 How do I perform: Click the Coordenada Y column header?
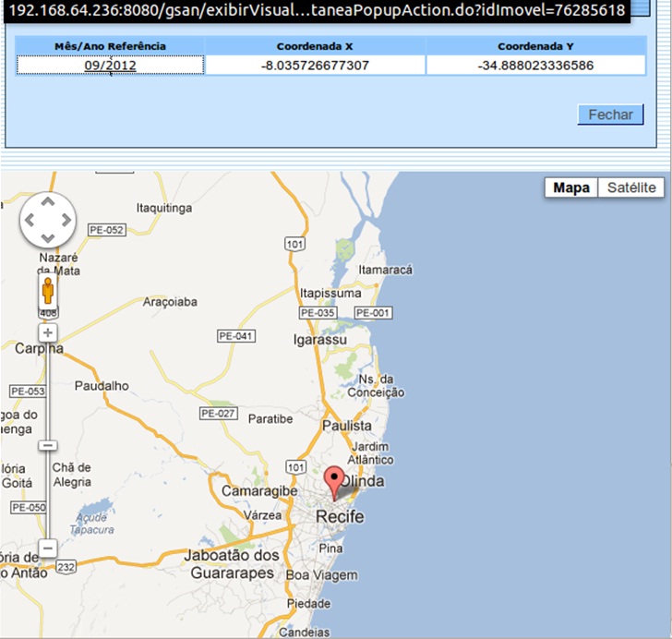(535, 46)
